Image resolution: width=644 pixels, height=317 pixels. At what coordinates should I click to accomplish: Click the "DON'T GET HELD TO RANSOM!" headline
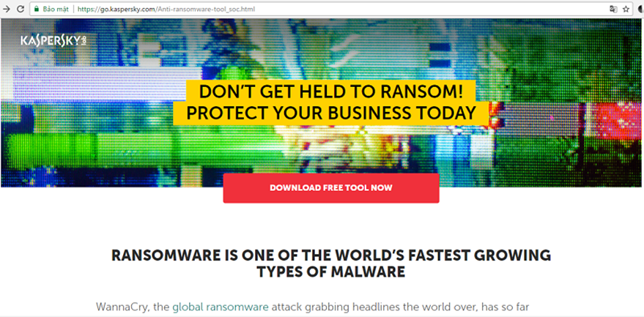(x=331, y=92)
